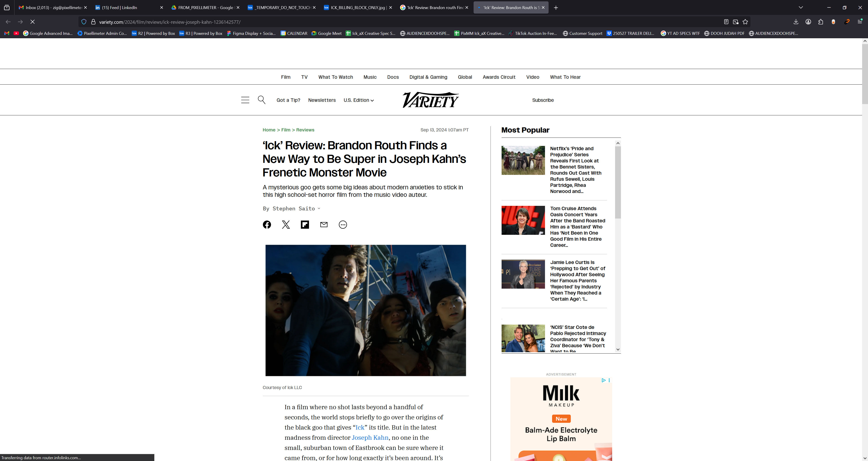Open NCIS Cote de Pablo headline

(x=578, y=339)
